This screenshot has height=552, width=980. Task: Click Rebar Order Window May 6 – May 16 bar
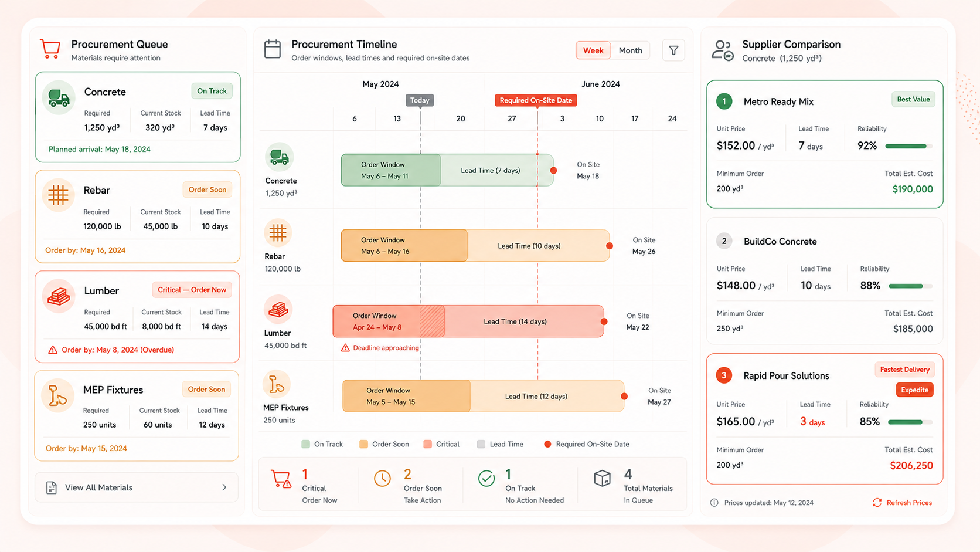(404, 245)
